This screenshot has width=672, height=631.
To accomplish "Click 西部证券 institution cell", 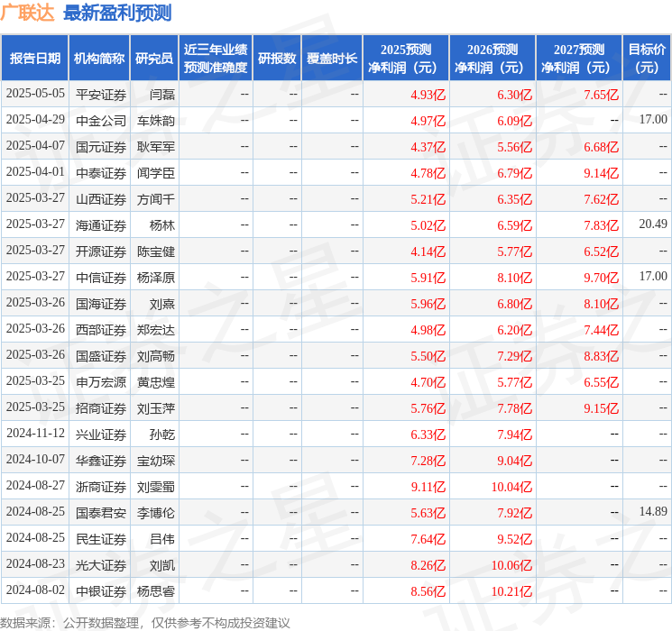I will tap(101, 330).
